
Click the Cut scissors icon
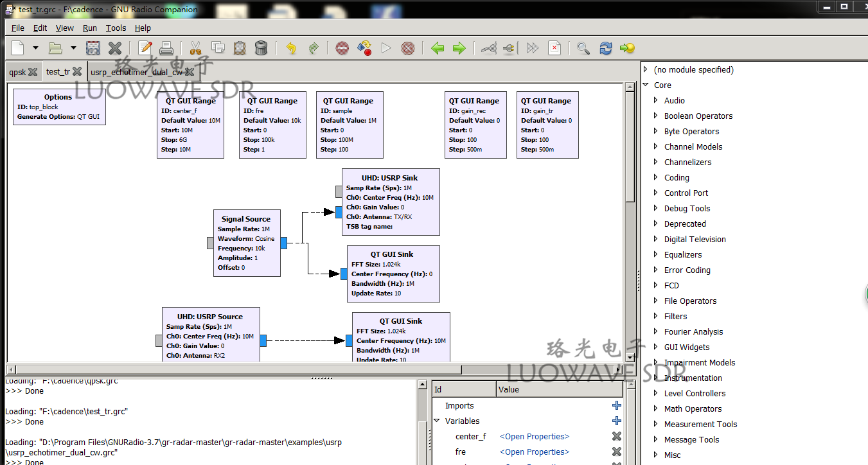196,48
